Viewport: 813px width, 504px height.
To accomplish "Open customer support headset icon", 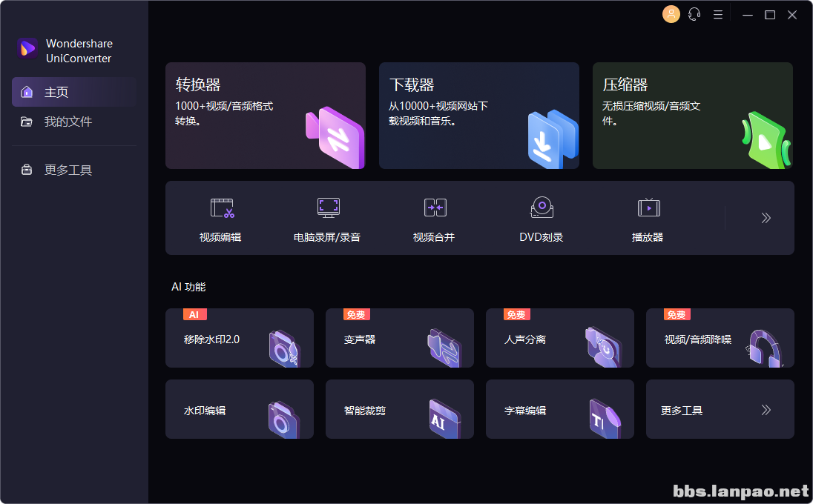I will point(694,14).
